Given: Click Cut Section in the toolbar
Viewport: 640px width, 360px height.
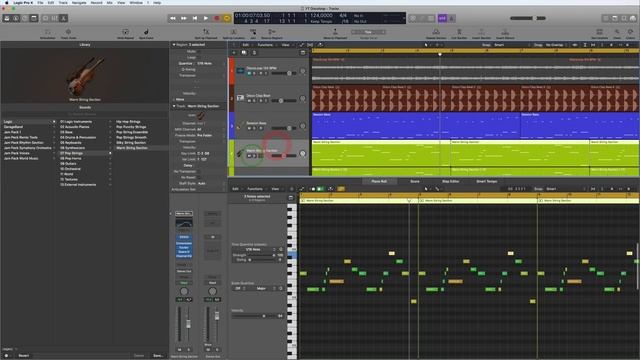Looking at the screenshot, I should coord(459,33).
